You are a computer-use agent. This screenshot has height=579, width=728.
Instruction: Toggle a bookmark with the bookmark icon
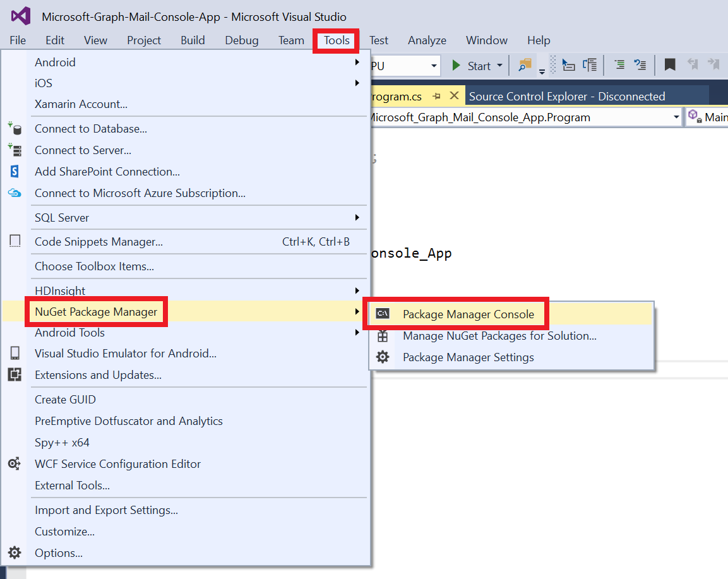tap(670, 64)
